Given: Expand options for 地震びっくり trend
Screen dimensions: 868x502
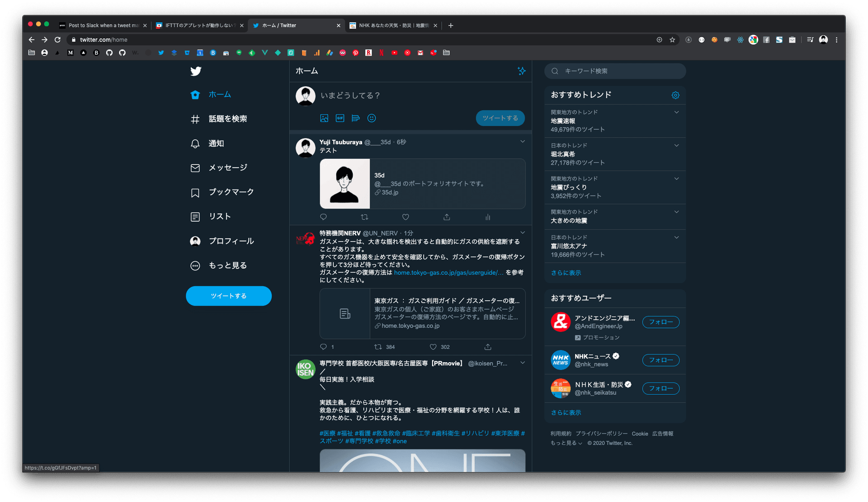Looking at the screenshot, I should point(677,179).
